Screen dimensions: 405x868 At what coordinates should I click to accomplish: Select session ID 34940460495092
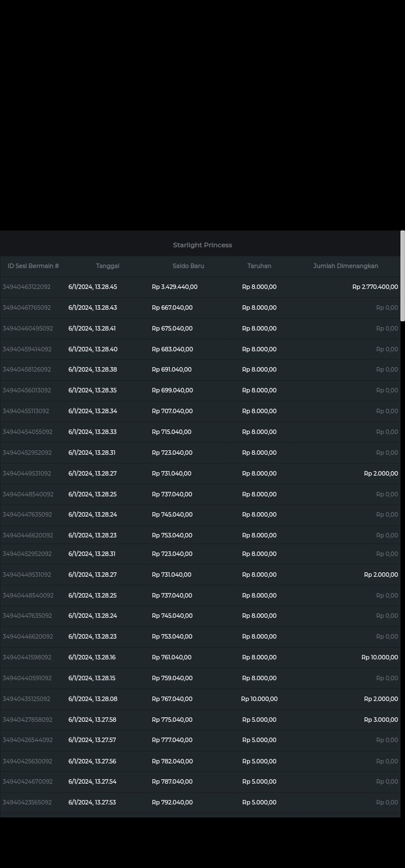[x=28, y=328]
